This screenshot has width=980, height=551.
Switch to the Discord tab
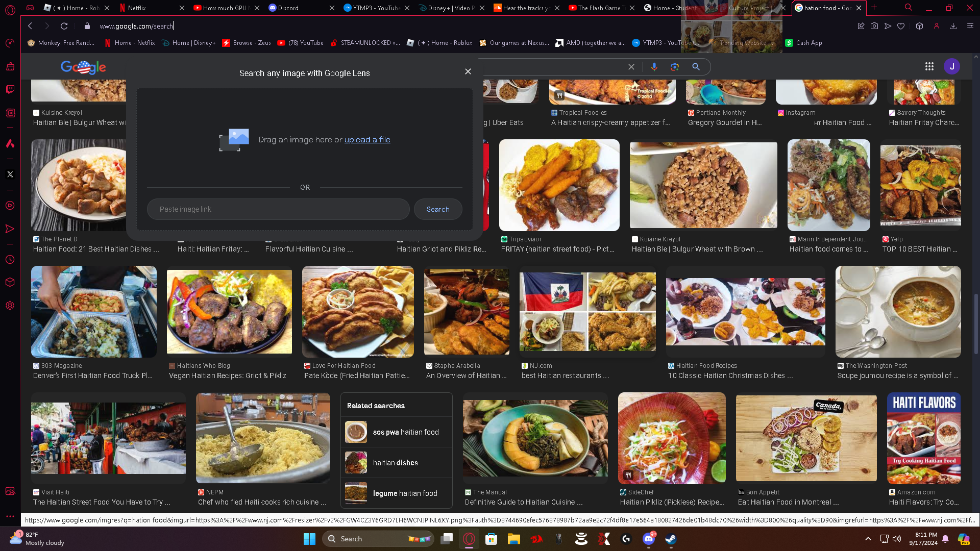[x=288, y=8]
